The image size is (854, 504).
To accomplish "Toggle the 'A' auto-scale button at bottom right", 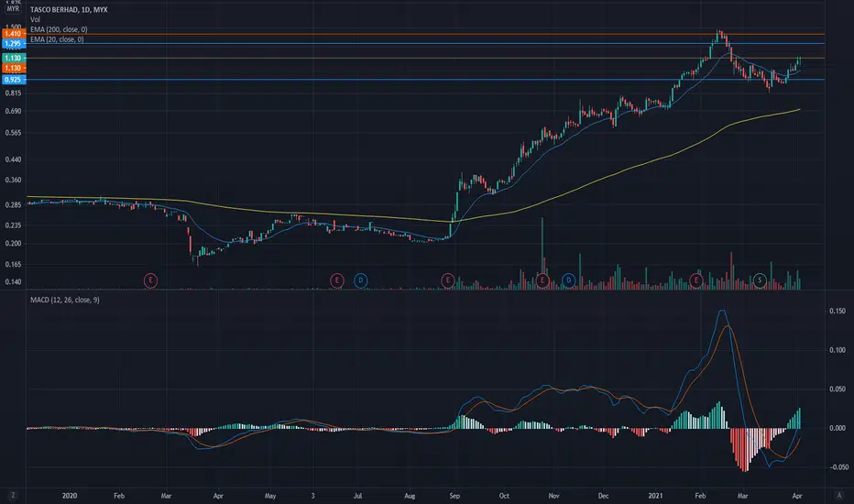I will pyautogui.click(x=839, y=495).
